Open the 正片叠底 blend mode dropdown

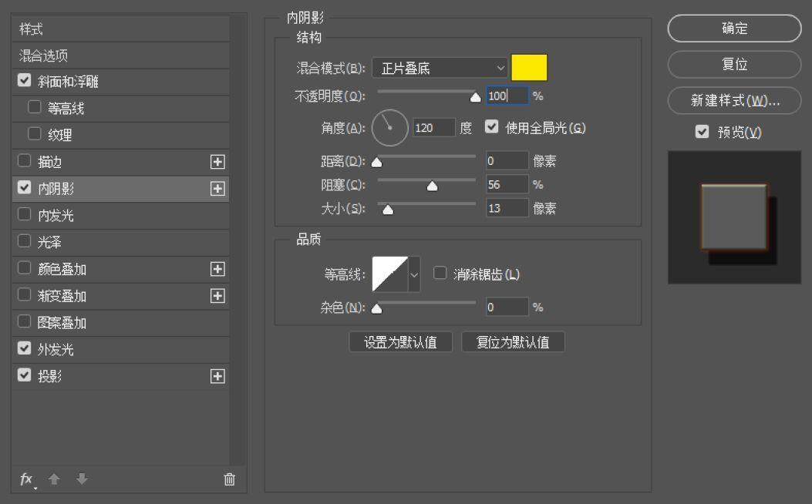point(440,68)
